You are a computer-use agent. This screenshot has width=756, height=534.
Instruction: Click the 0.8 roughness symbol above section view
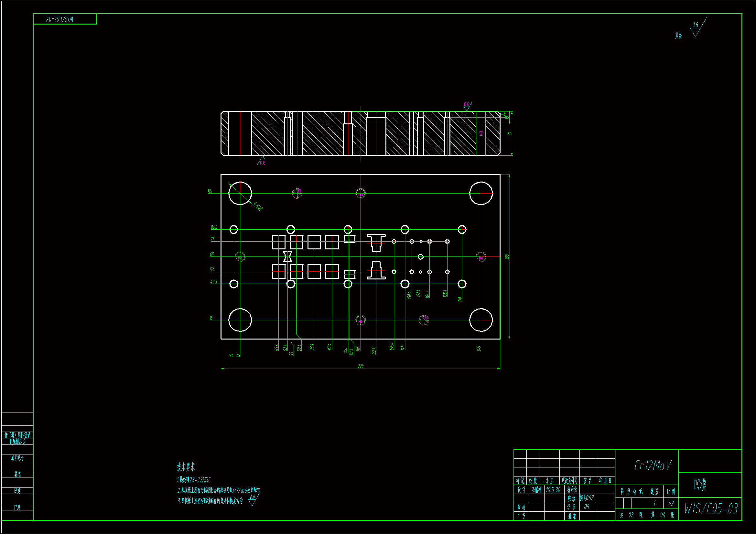(x=467, y=106)
